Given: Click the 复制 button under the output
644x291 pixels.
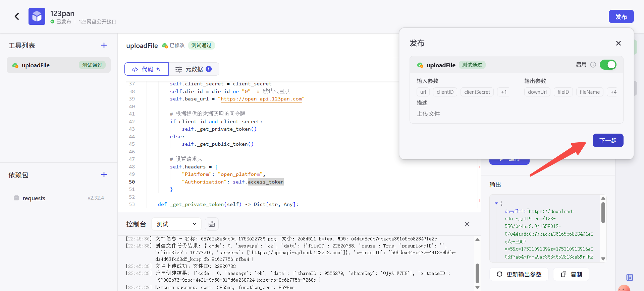Looking at the screenshot, I should pos(571,274).
